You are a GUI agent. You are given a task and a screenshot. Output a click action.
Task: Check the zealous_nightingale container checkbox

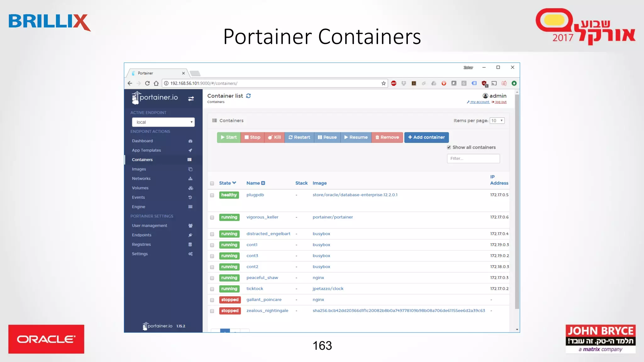pyautogui.click(x=212, y=311)
